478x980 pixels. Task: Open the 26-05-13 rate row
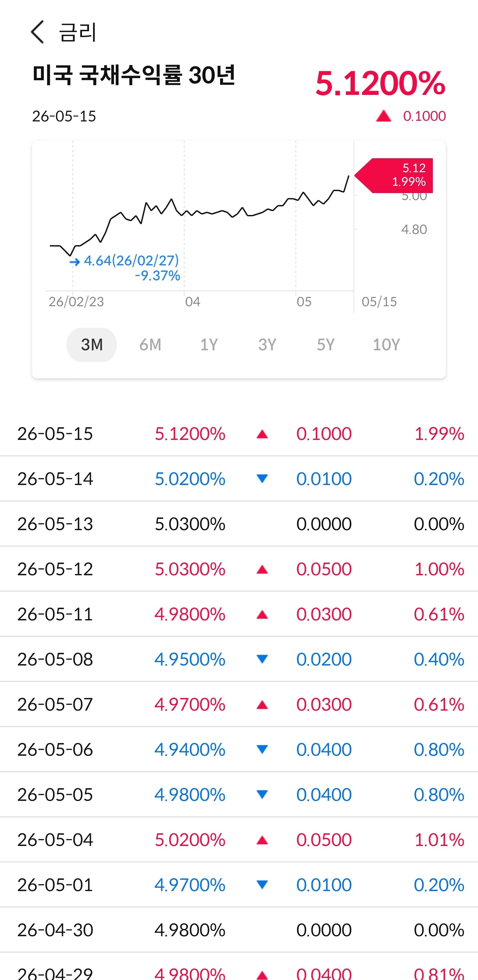pyautogui.click(x=239, y=524)
